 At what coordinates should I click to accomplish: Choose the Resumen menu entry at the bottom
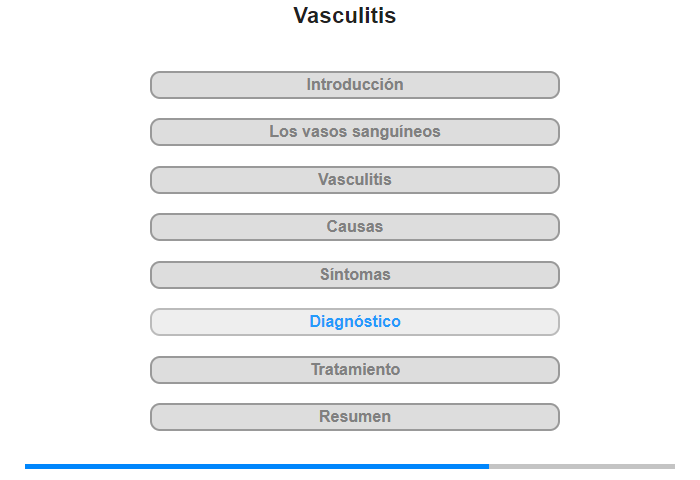pyautogui.click(x=354, y=417)
